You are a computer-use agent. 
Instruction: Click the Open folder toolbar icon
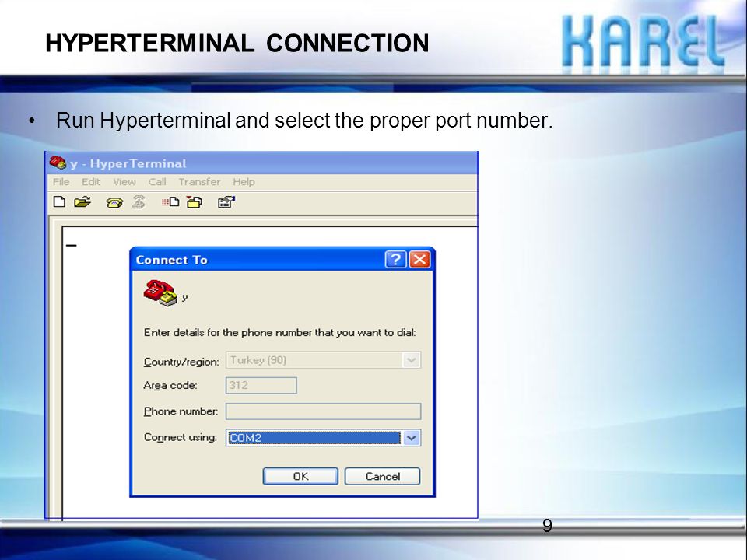click(82, 202)
